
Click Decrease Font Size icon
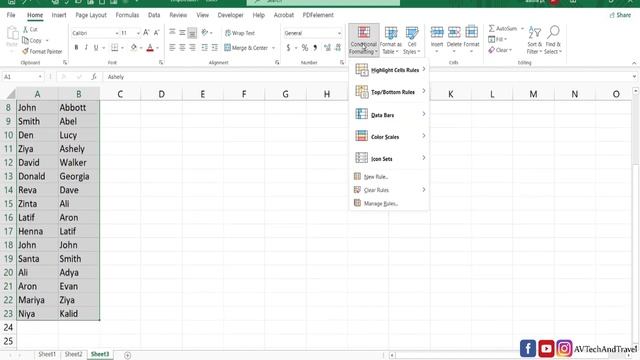click(156, 33)
